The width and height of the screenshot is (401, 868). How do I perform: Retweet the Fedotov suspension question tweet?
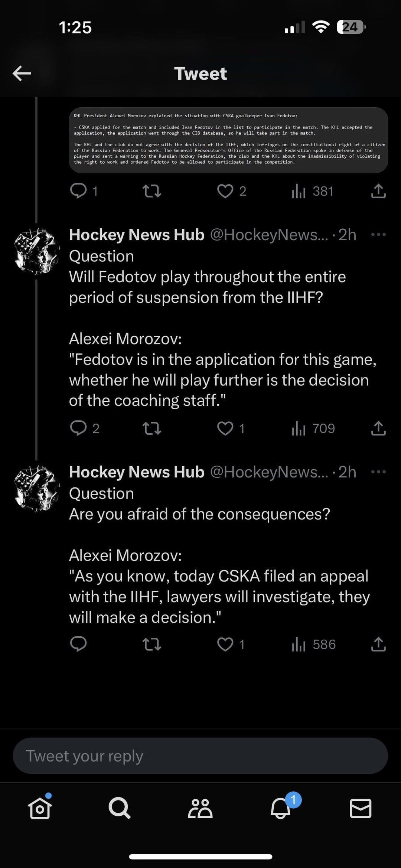tap(152, 428)
